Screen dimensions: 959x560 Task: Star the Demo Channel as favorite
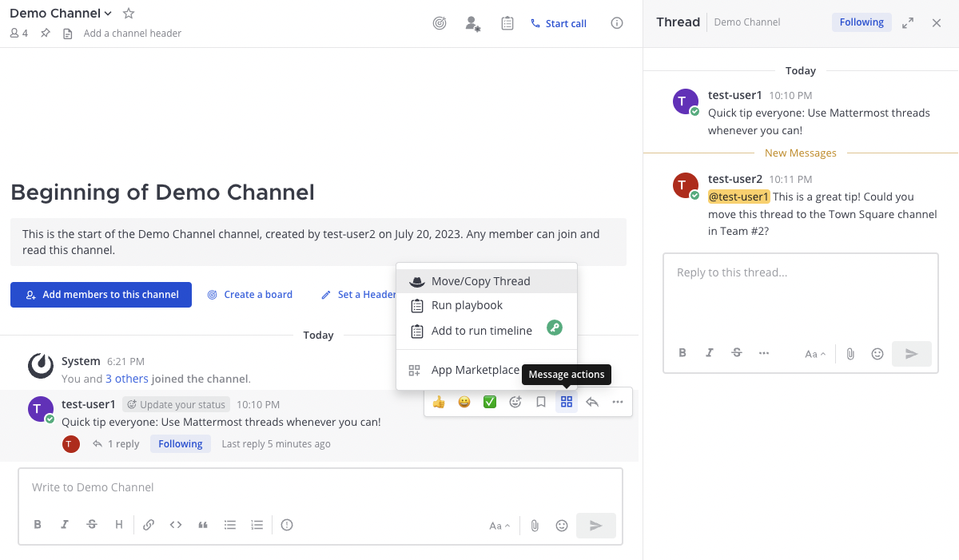pos(129,14)
